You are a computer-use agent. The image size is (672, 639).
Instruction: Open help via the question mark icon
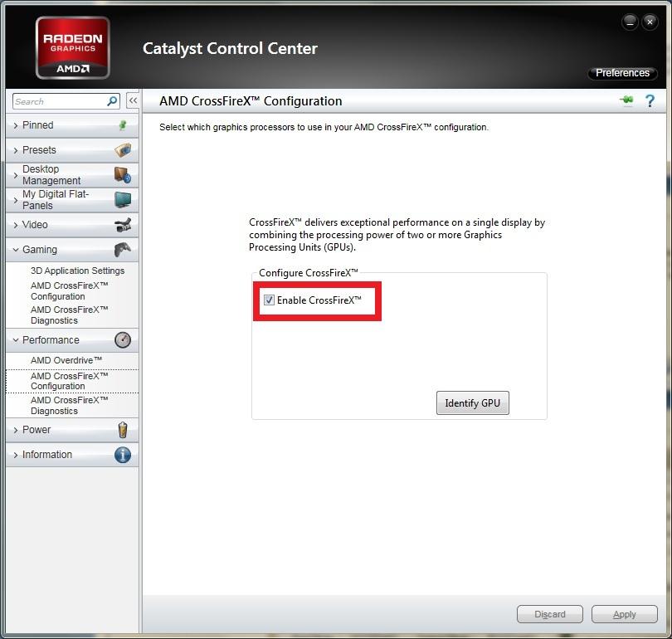(x=650, y=101)
